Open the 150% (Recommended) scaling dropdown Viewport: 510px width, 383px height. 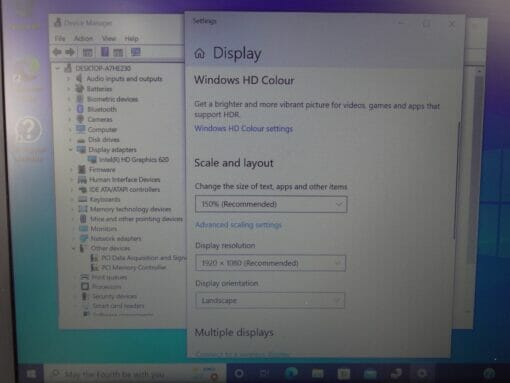click(x=271, y=204)
